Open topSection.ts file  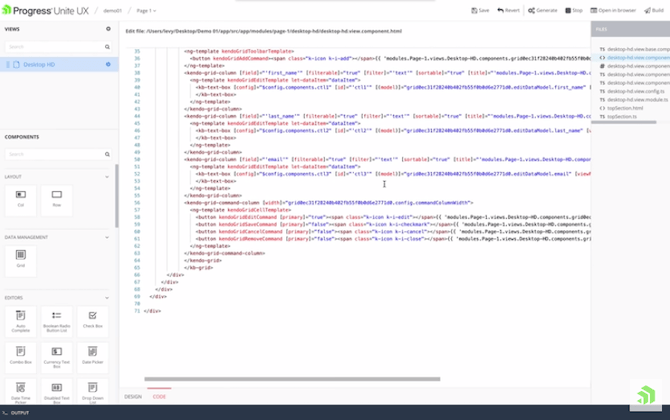tap(618, 117)
